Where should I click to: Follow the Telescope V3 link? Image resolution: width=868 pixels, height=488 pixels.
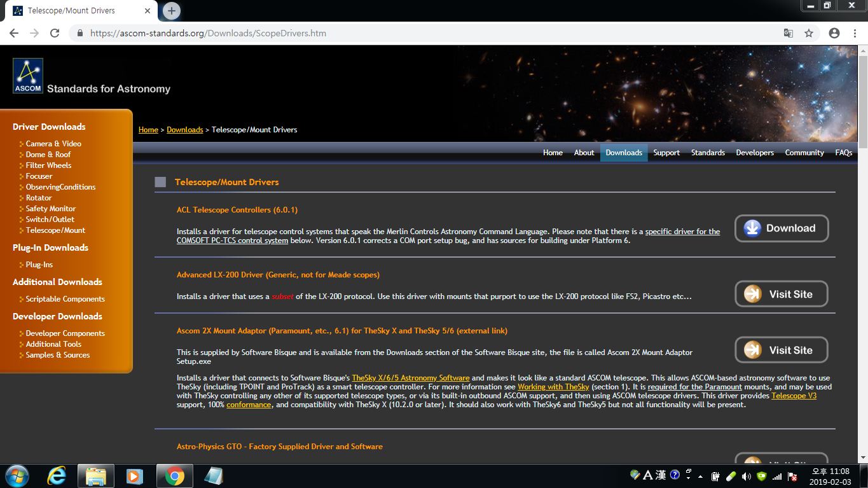tap(794, 396)
